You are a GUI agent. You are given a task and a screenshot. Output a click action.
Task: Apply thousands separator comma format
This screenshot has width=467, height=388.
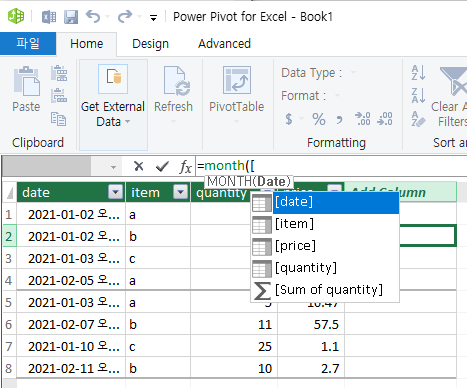339,119
